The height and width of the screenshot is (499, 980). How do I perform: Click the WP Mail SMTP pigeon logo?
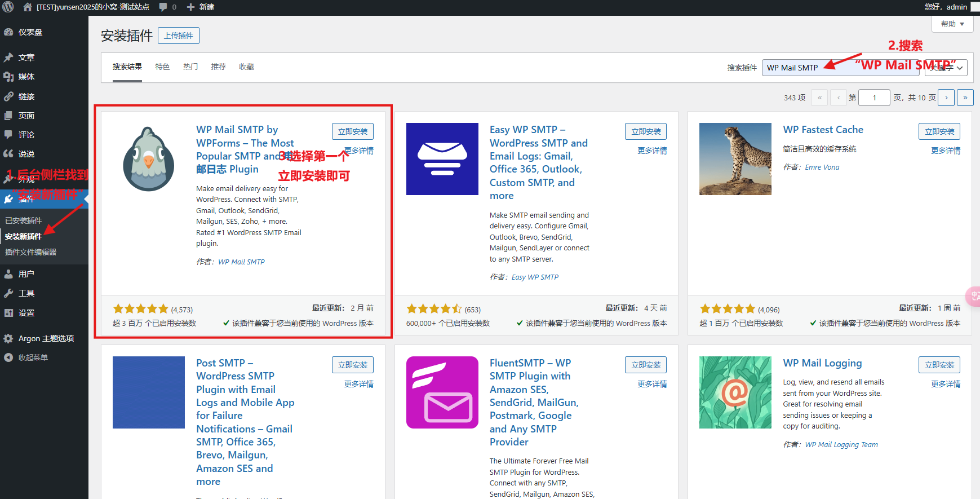(x=149, y=159)
